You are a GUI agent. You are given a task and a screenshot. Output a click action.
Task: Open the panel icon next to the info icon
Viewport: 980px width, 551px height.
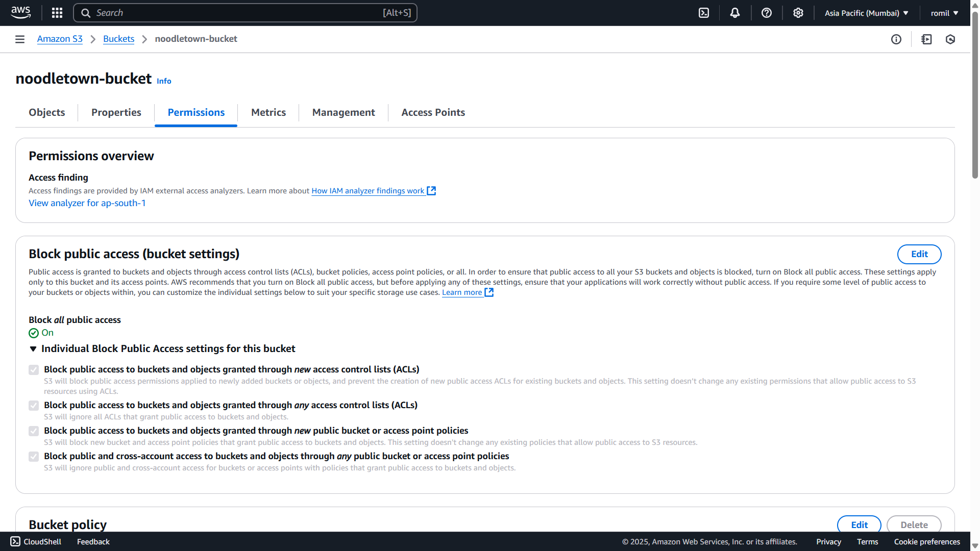[927, 39]
